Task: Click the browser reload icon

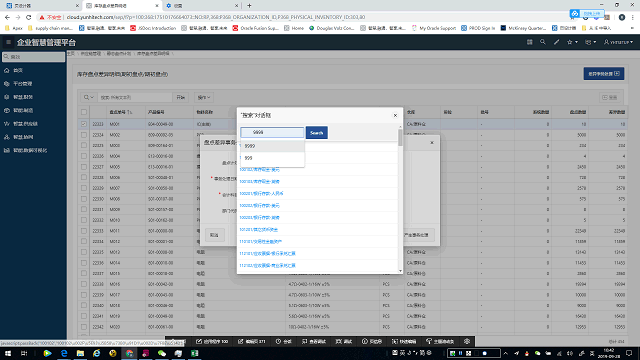Action: pyautogui.click(x=29, y=17)
